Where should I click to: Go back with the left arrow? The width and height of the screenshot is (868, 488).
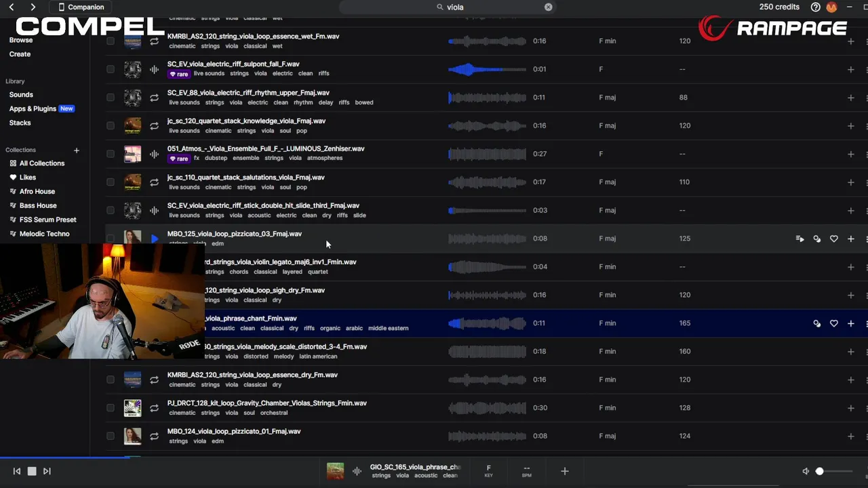[12, 7]
